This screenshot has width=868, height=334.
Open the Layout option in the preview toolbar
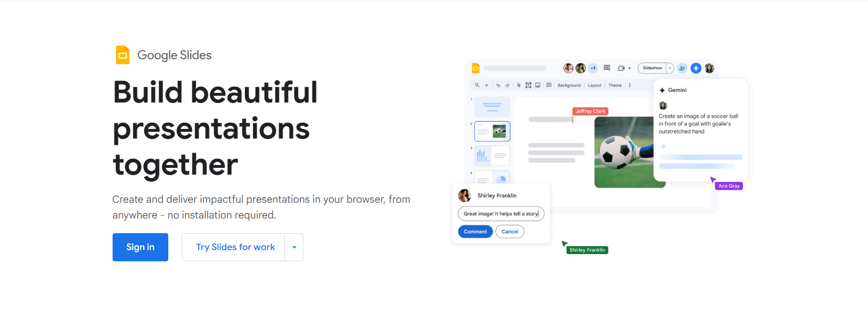594,86
